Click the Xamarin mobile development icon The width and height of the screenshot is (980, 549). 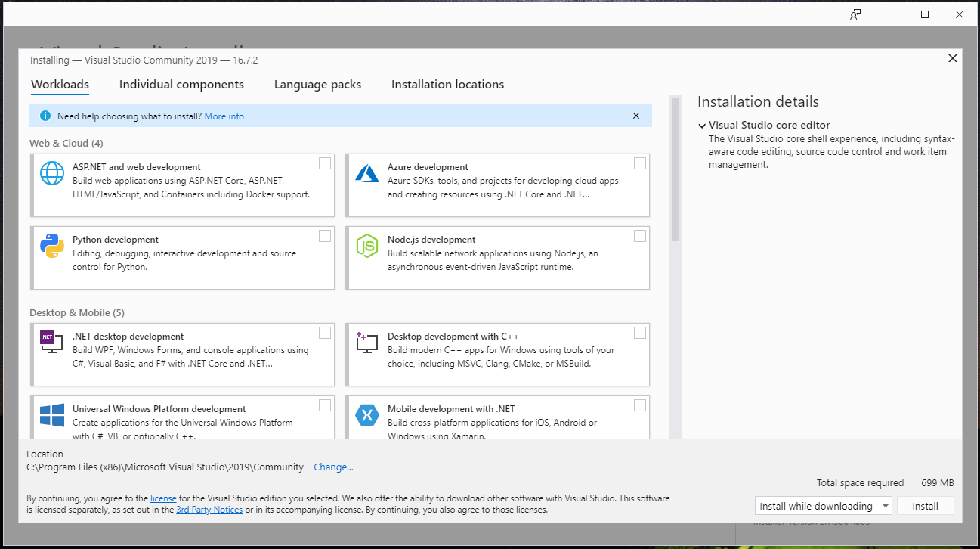(367, 415)
